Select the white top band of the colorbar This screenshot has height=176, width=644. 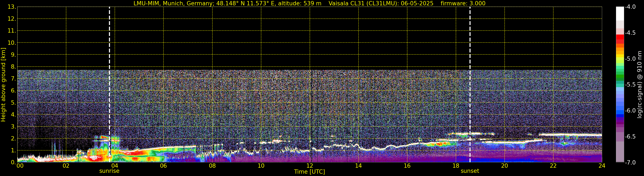click(620, 13)
